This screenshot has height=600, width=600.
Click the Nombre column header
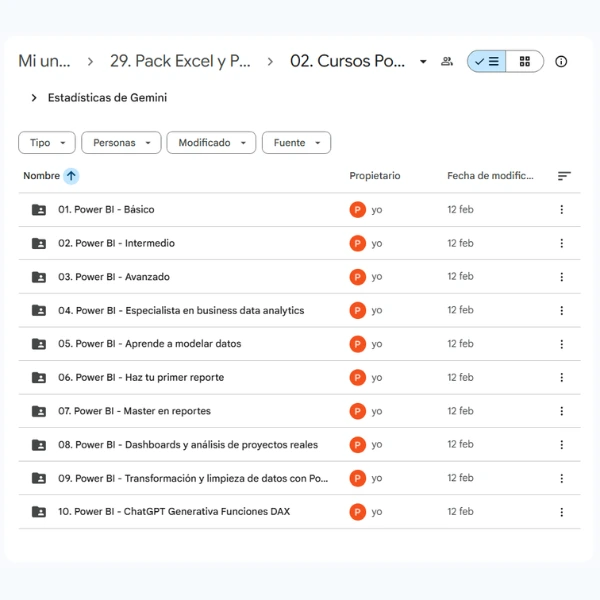(x=41, y=176)
